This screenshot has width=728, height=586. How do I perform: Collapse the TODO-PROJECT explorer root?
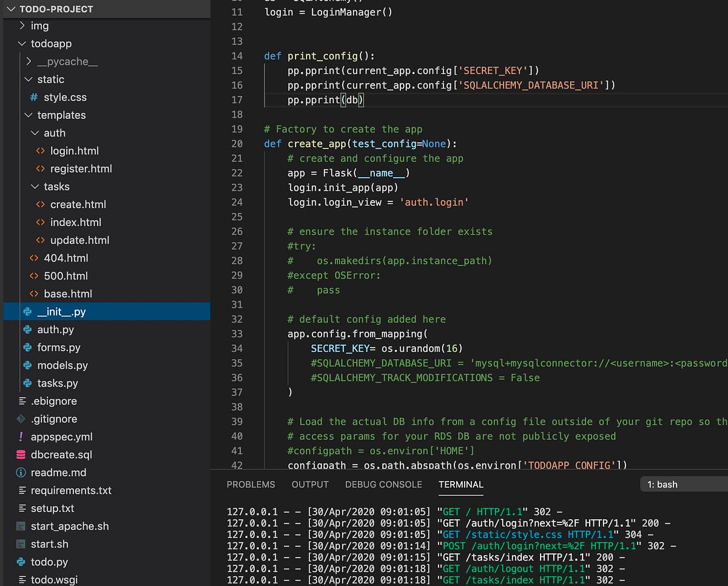pos(11,9)
